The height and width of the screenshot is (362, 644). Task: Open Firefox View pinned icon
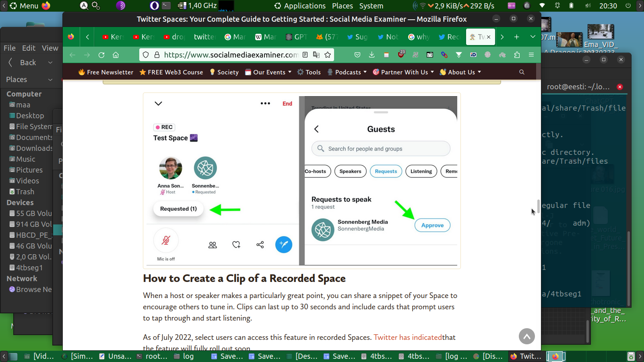(x=71, y=37)
